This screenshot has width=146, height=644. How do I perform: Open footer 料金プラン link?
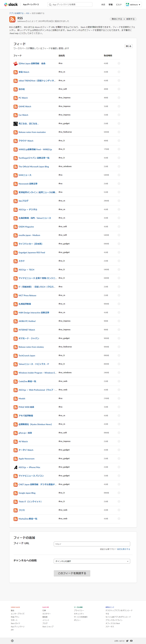15,617
